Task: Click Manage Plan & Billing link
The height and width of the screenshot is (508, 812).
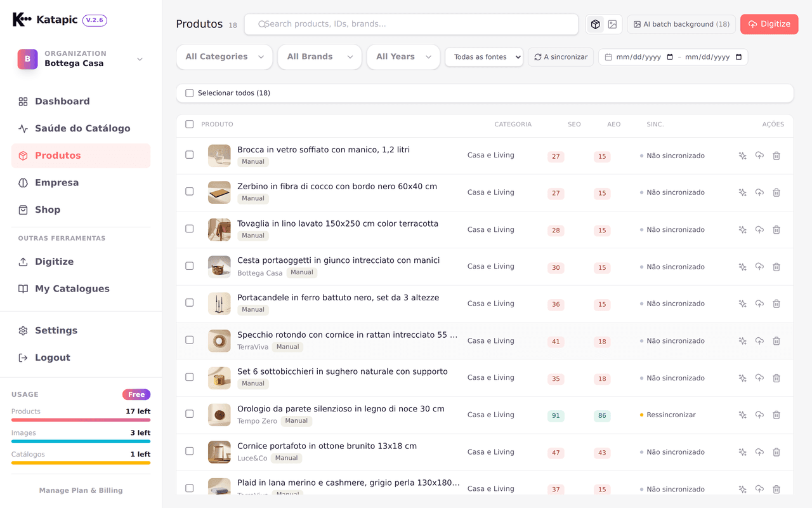Action: [81, 490]
